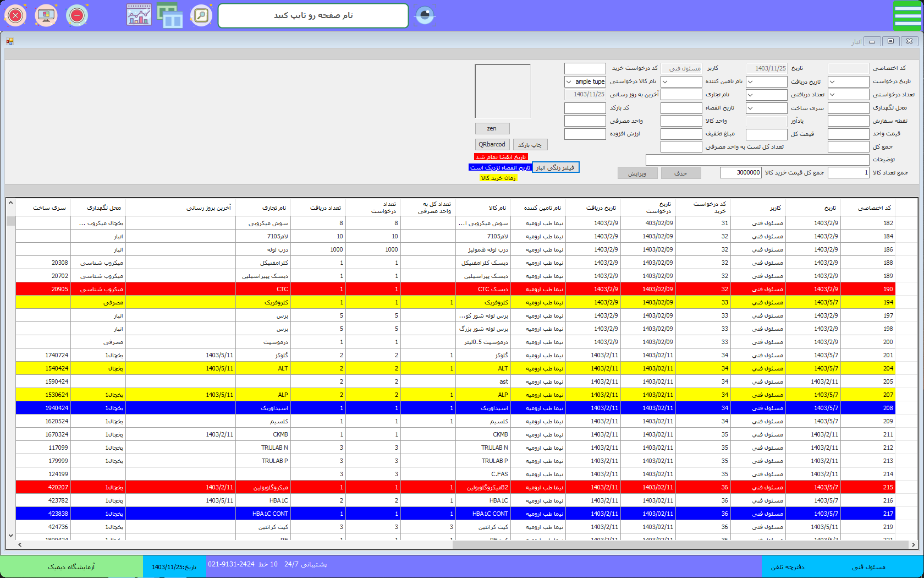Click the red تاریخ انقضا تمام شد label

click(x=501, y=157)
